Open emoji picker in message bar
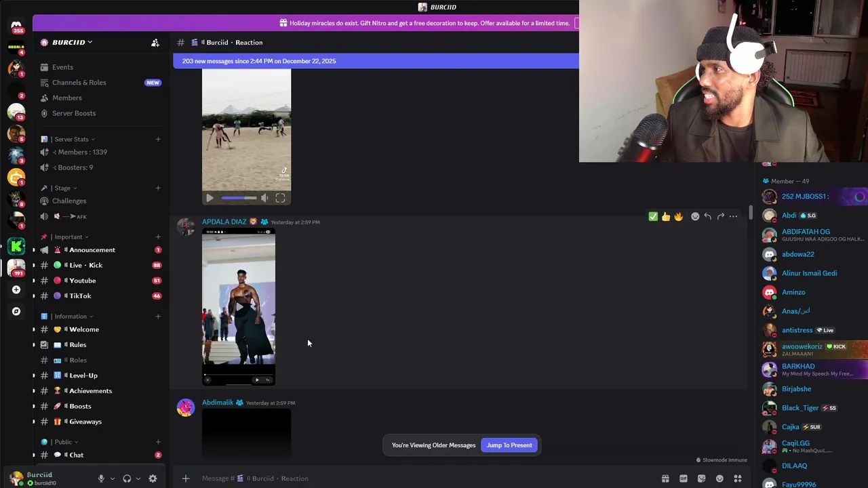This screenshot has width=868, height=488. point(719,479)
